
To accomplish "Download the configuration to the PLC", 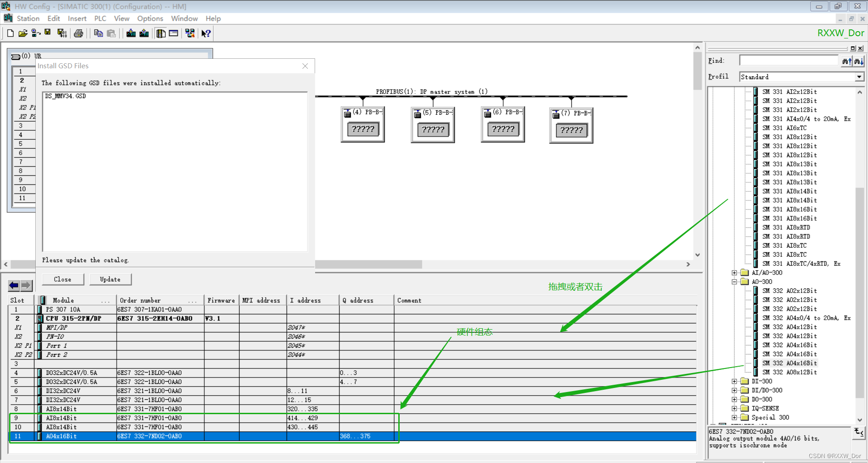I will point(131,33).
